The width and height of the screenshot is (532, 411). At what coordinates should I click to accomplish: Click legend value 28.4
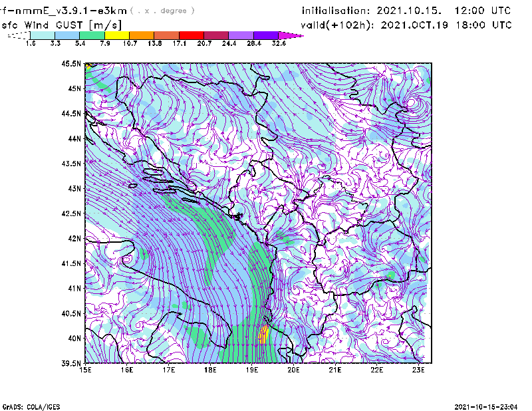[x=254, y=43]
